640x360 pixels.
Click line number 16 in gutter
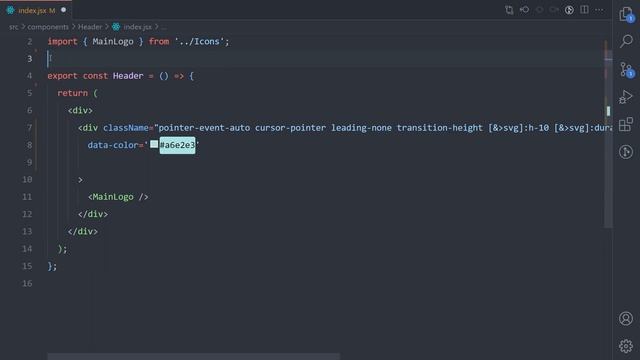(27, 283)
